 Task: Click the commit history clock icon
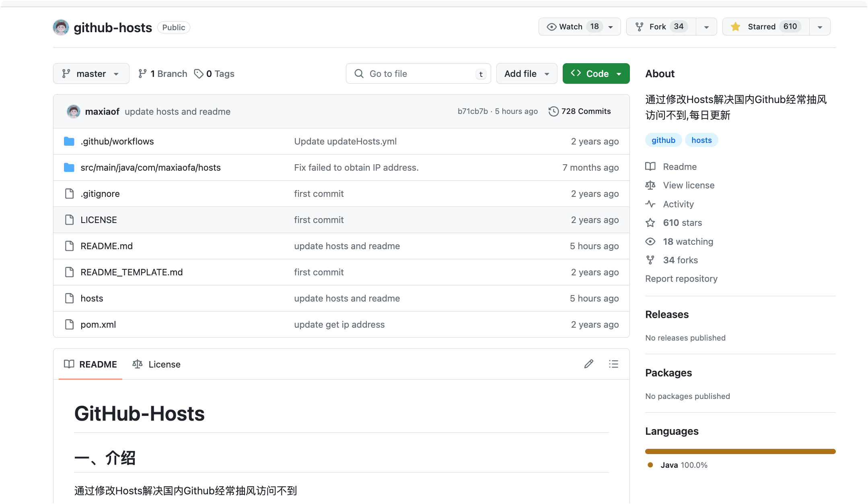click(553, 111)
